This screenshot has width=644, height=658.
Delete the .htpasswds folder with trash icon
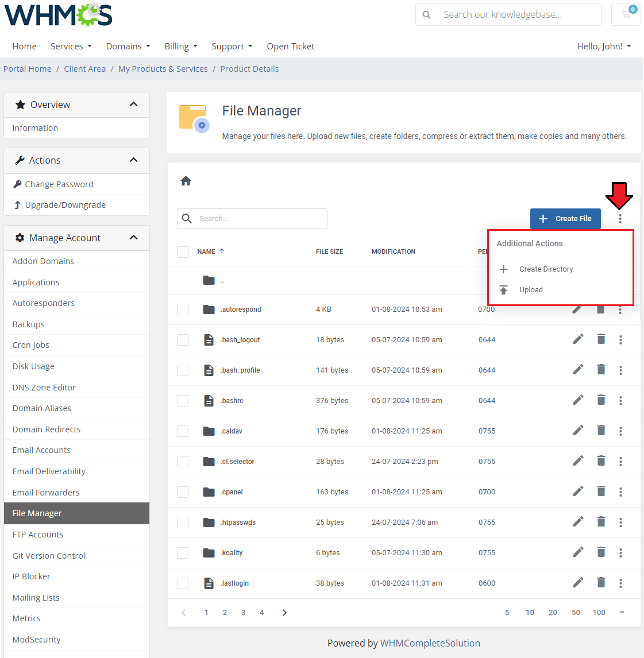601,521
